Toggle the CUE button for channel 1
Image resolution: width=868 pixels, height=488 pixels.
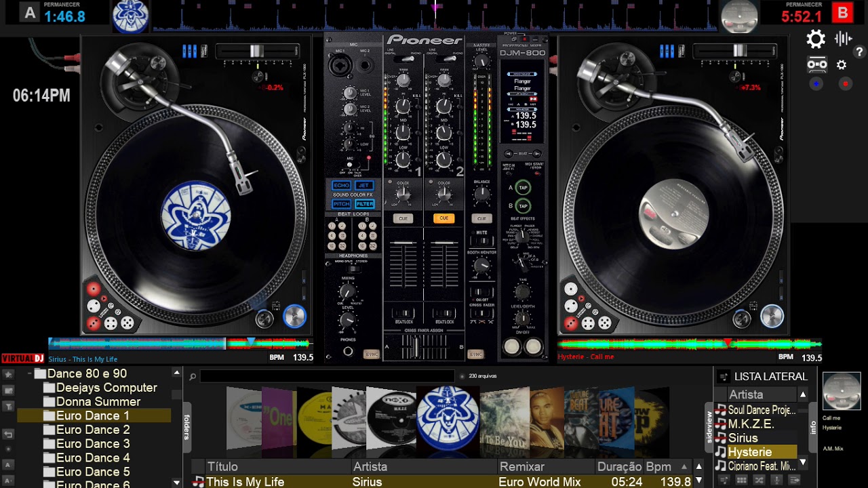click(403, 218)
